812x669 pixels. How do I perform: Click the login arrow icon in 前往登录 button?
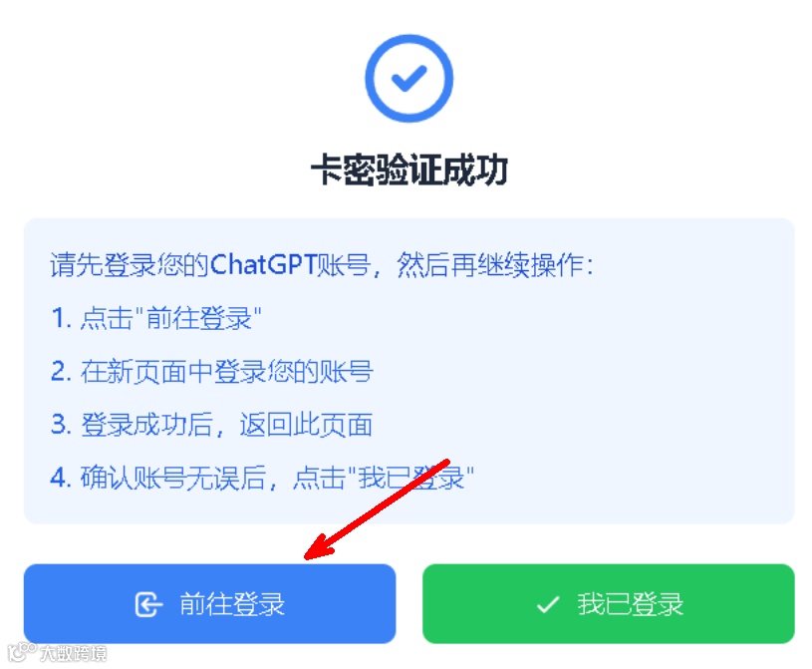(148, 604)
